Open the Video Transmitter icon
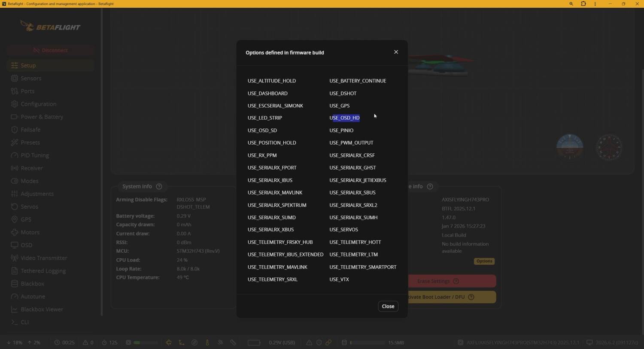 (x=15, y=258)
